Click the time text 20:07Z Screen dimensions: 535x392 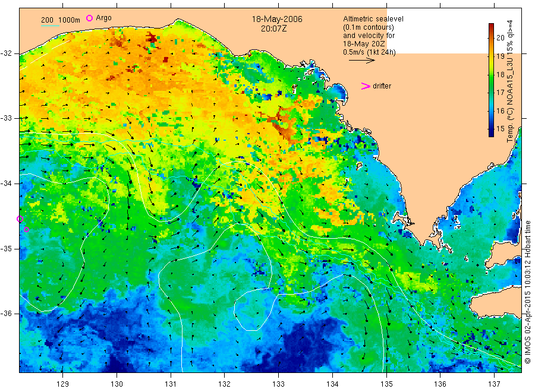pyautogui.click(x=273, y=29)
